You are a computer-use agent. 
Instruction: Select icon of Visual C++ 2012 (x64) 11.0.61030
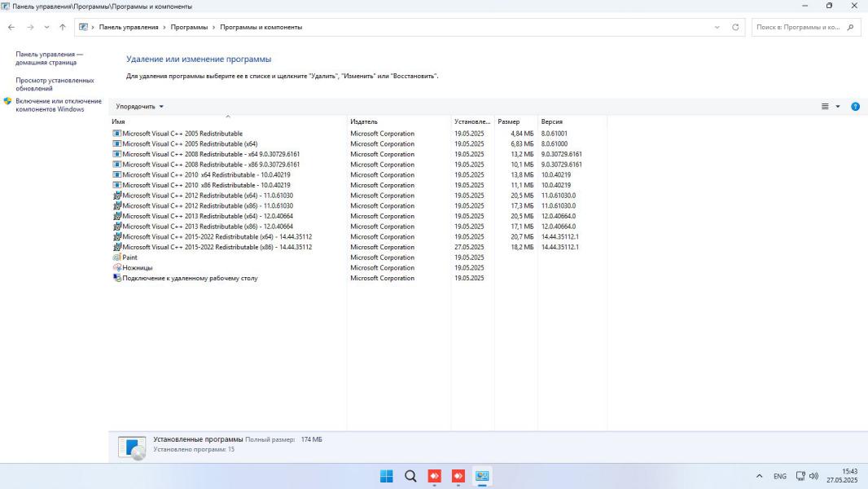116,196
